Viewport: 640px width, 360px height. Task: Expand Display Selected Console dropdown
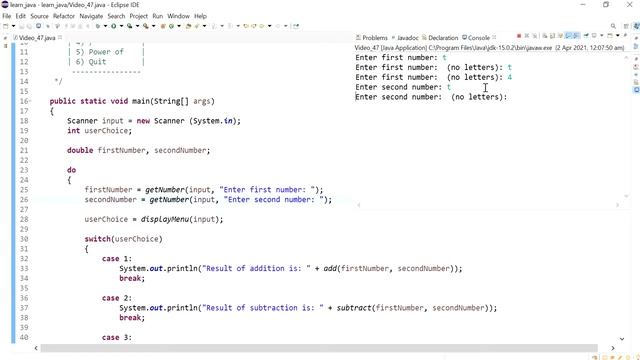[x=602, y=36]
